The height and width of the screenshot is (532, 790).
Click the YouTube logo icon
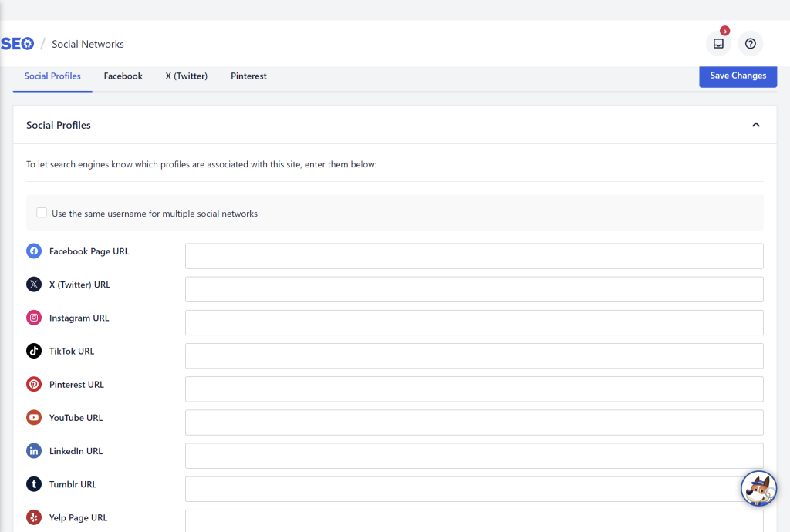(x=34, y=418)
